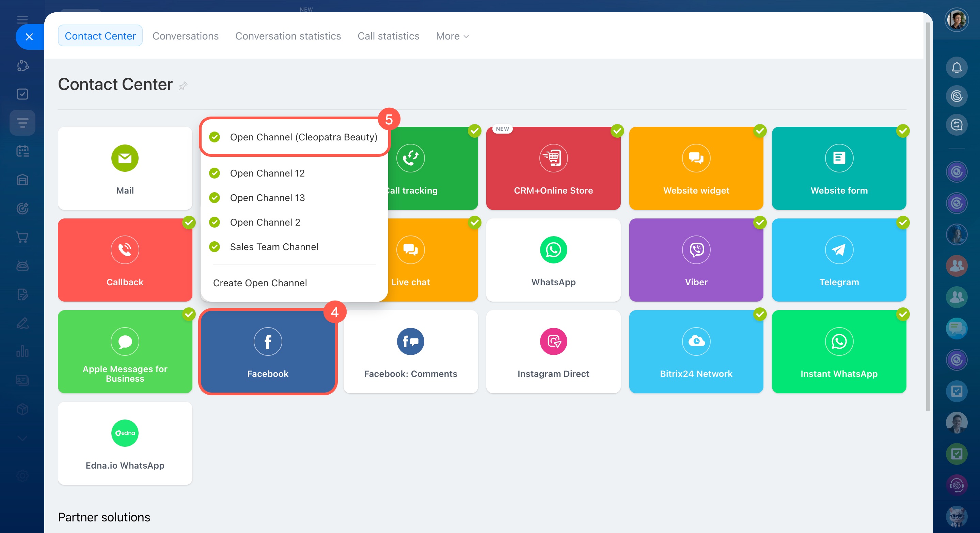Screen dimensions: 980x533
Task: Click the notifications bell icon
Action: pos(956,68)
